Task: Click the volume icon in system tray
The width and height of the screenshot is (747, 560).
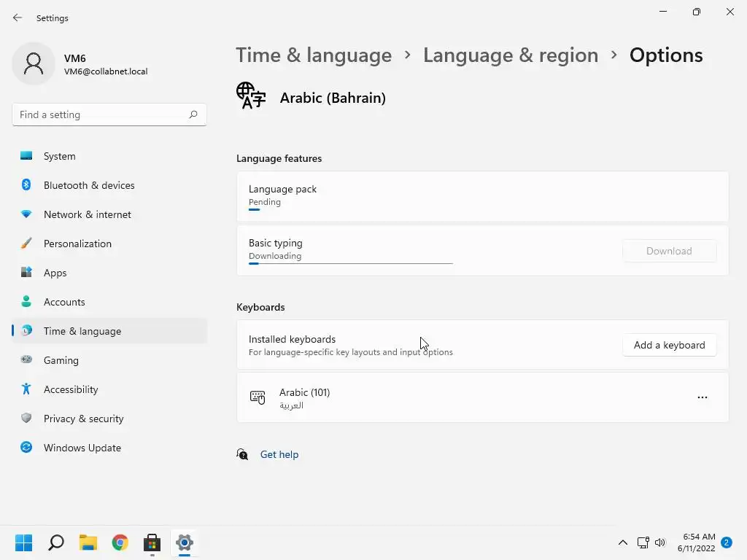Action: click(660, 542)
